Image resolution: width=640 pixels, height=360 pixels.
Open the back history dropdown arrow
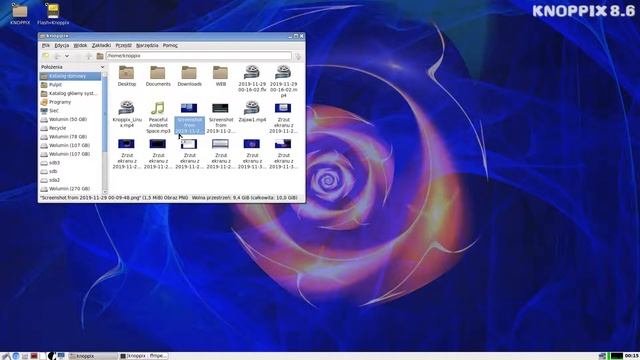pos(67,56)
